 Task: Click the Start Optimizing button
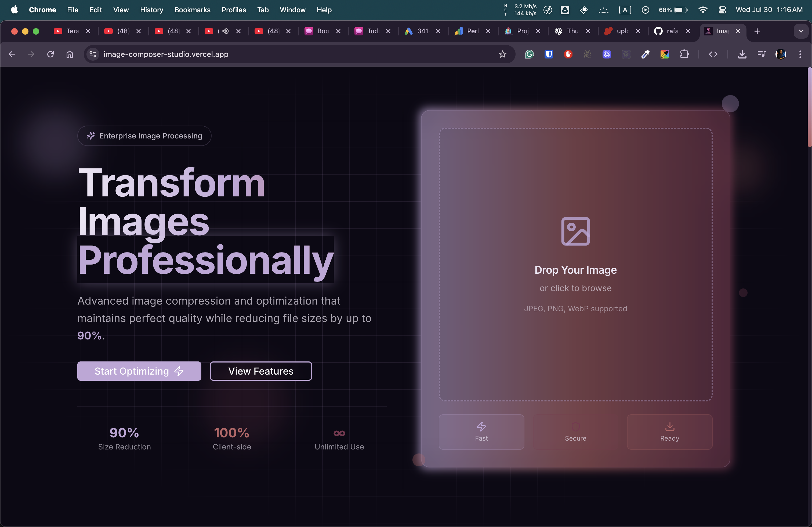click(139, 371)
